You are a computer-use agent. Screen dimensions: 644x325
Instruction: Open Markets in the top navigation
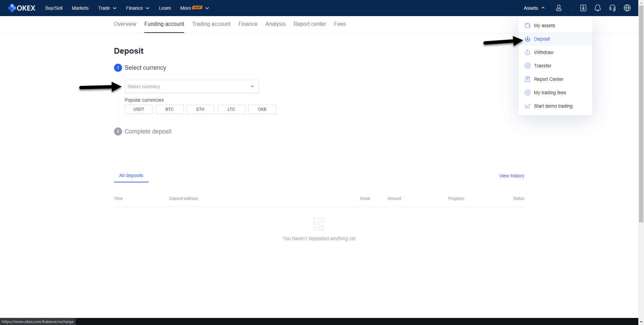[x=80, y=8]
